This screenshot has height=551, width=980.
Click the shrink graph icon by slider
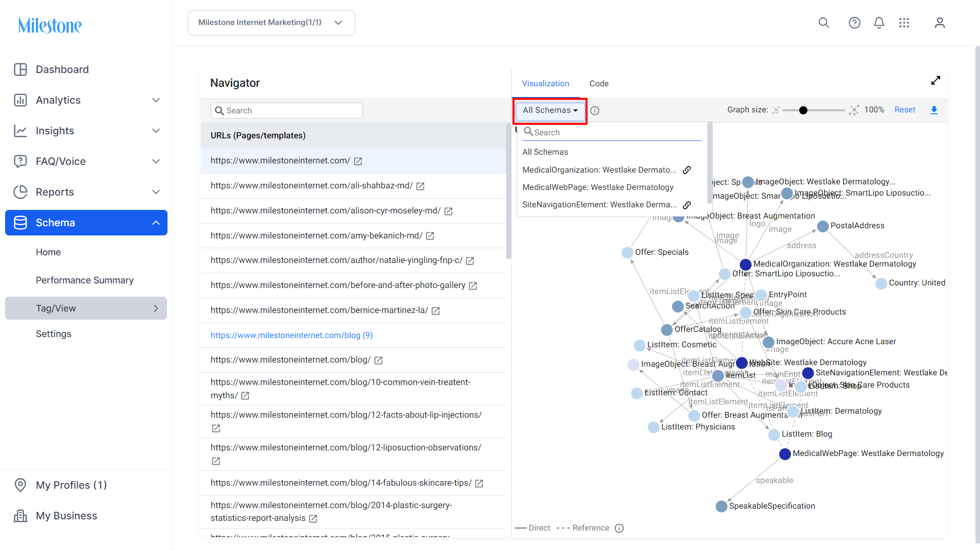pos(776,110)
